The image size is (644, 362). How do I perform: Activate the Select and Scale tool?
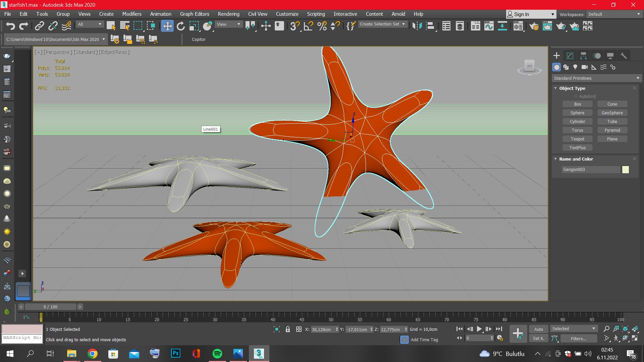(x=194, y=26)
